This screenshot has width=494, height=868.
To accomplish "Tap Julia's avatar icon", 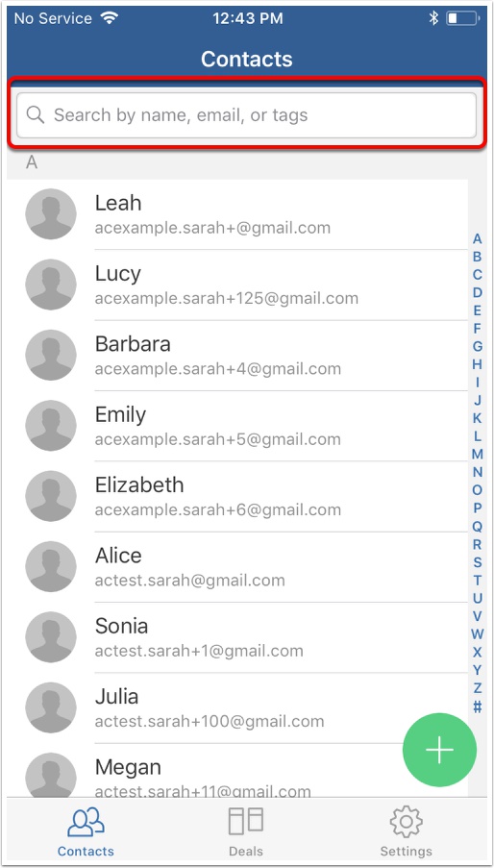I will (51, 708).
